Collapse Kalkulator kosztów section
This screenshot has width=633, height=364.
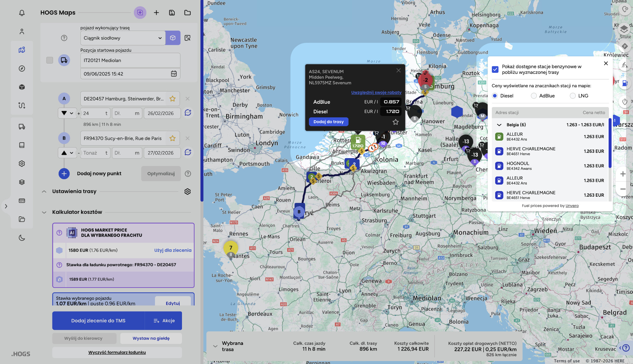coord(44,212)
